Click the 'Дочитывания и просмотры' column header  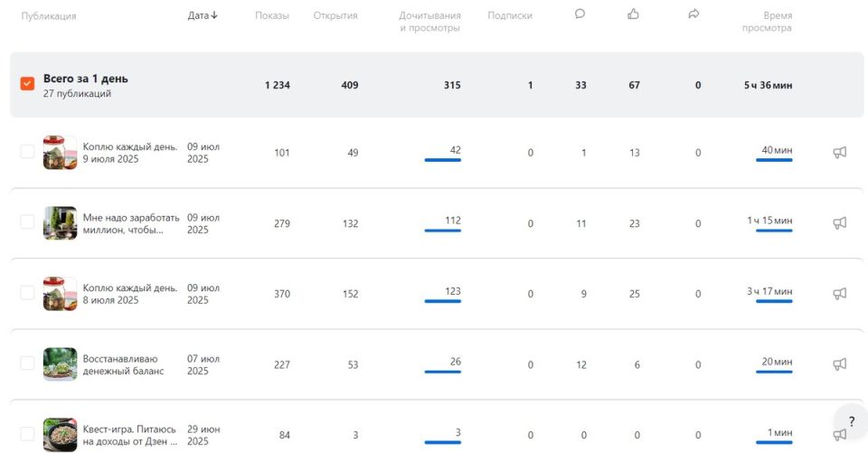click(x=429, y=22)
